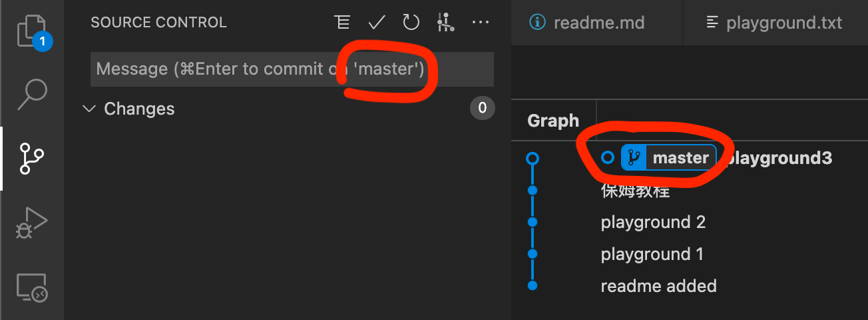Select the Source Control activity icon
Screen dimensions: 868x320
coord(31,159)
